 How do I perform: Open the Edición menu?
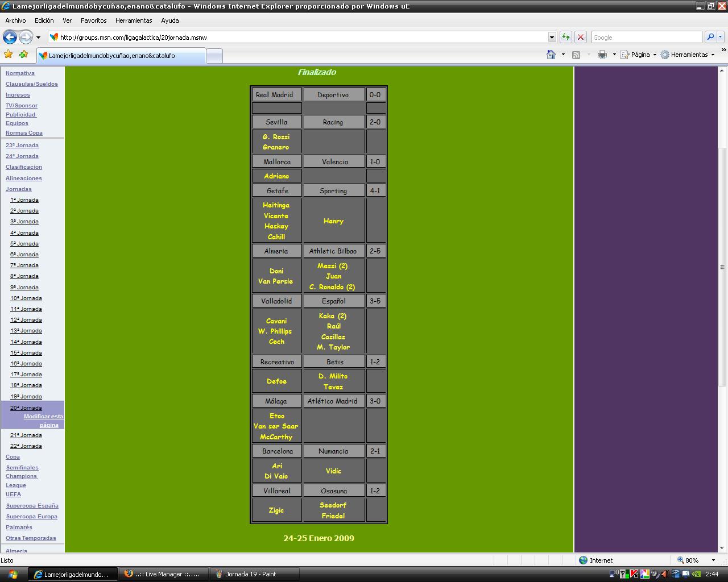44,20
